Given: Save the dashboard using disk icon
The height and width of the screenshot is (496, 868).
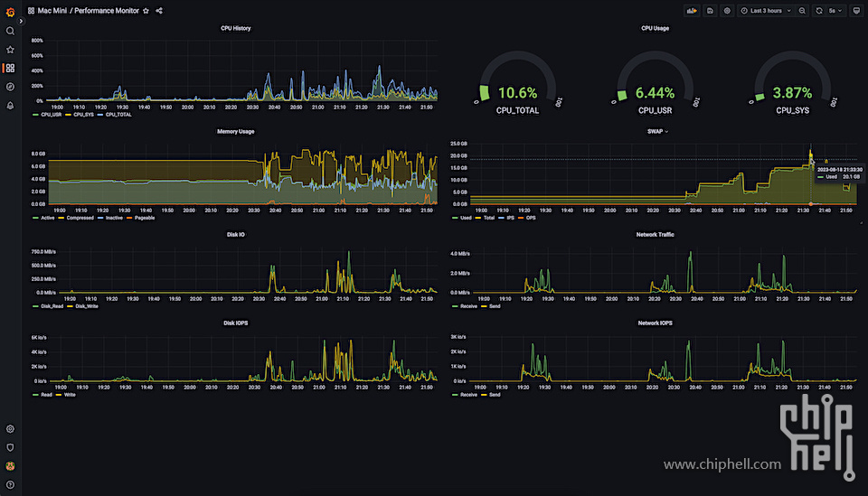Looking at the screenshot, I should 710,11.
